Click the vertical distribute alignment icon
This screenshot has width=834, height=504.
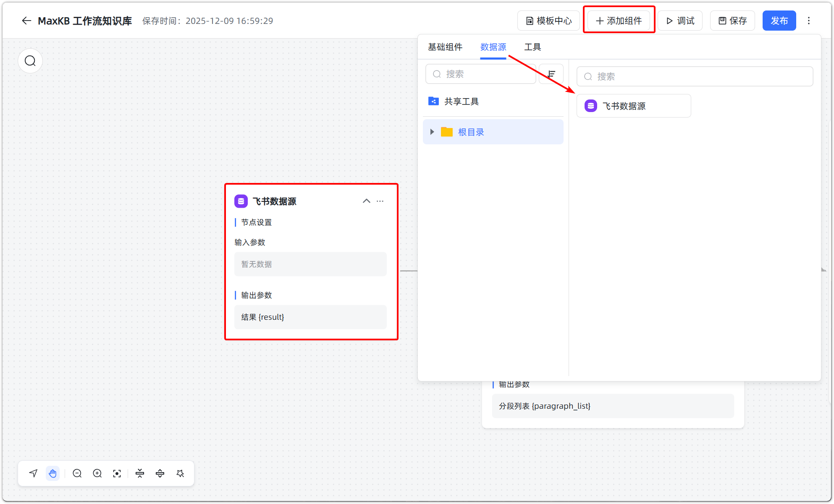pyautogui.click(x=160, y=473)
